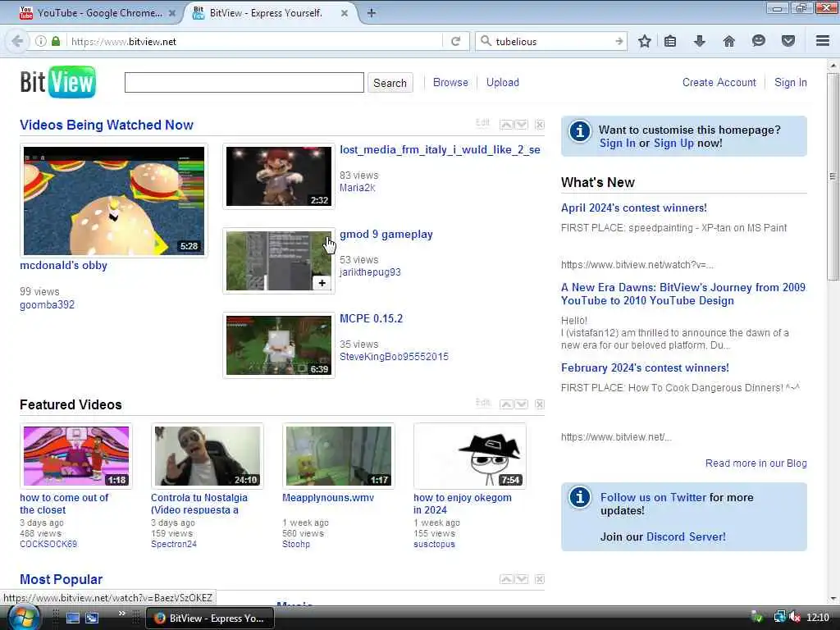Image resolution: width=840 pixels, height=630 pixels.
Task: Visit goomba392's channel link
Action: 47,305
